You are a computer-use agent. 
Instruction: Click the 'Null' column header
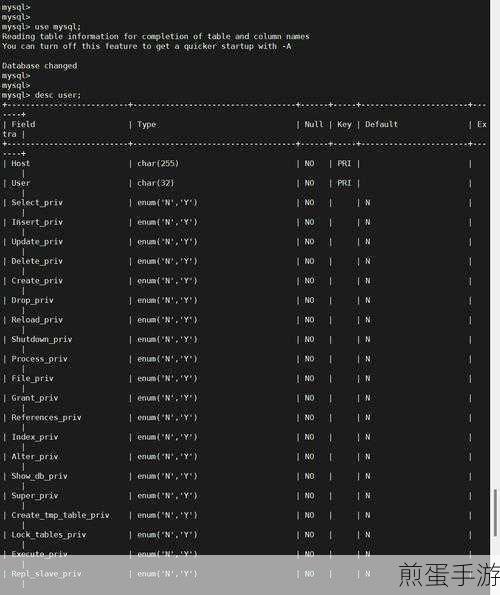pyautogui.click(x=314, y=124)
